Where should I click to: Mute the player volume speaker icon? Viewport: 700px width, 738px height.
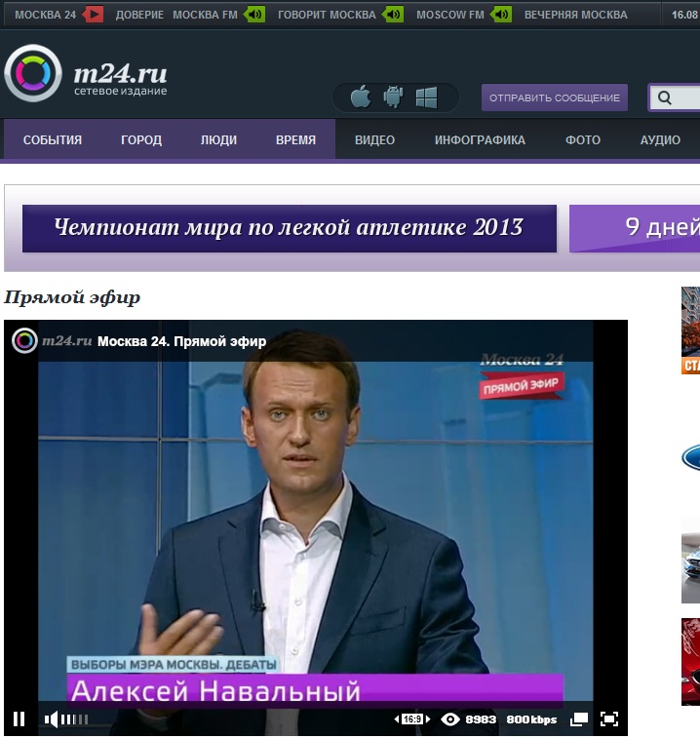tap(51, 719)
